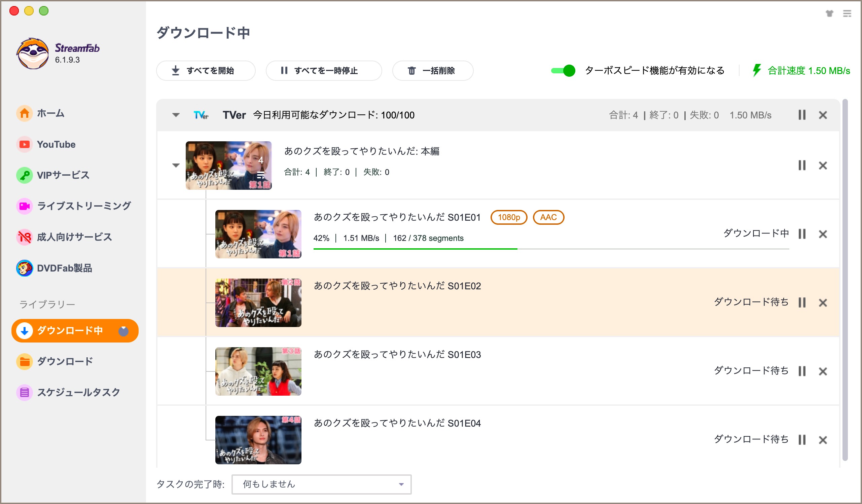Cancel the S01E01 download
The image size is (862, 504).
(x=823, y=234)
